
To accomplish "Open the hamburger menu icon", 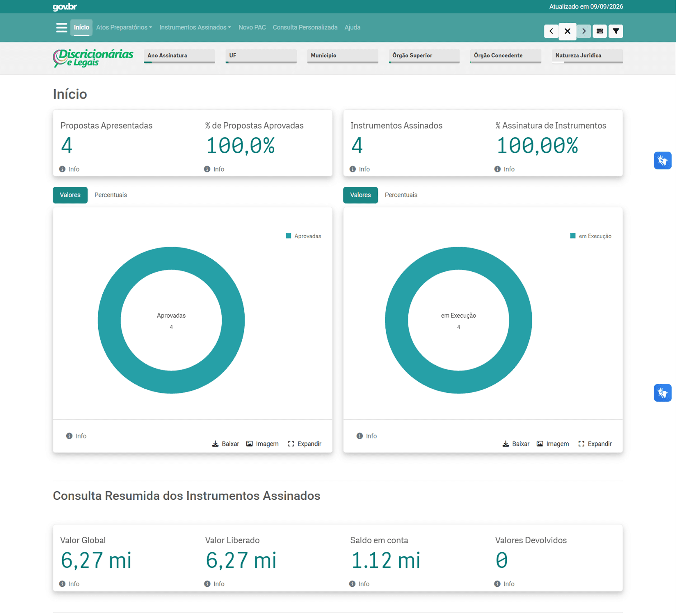I will (61, 27).
